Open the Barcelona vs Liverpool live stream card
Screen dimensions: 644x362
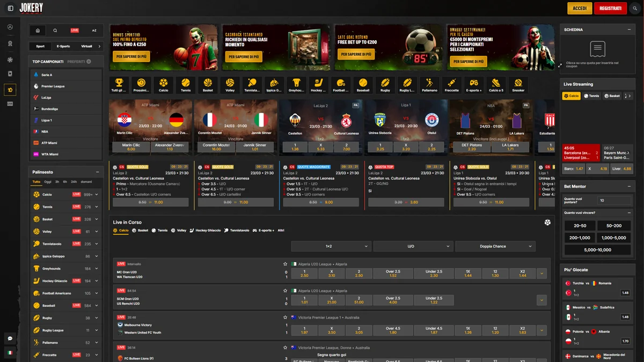pyautogui.click(x=581, y=152)
